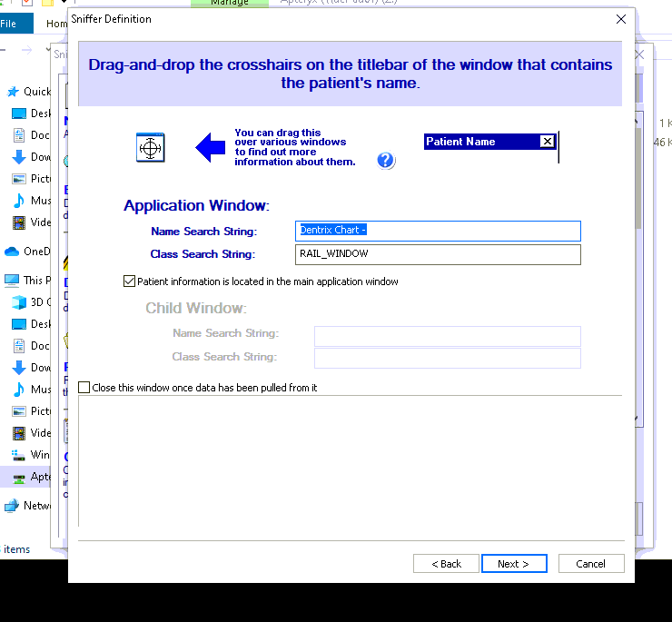Open the Windows drive under This PC

tap(31, 454)
